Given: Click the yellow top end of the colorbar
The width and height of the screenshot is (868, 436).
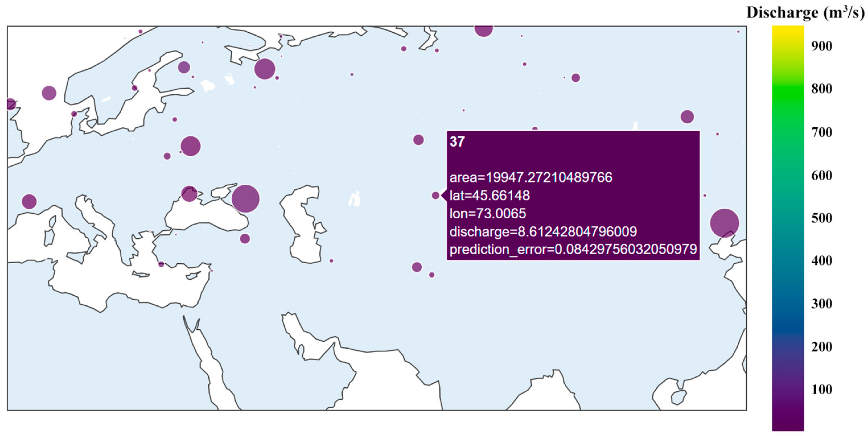Looking at the screenshot, I should [x=788, y=30].
